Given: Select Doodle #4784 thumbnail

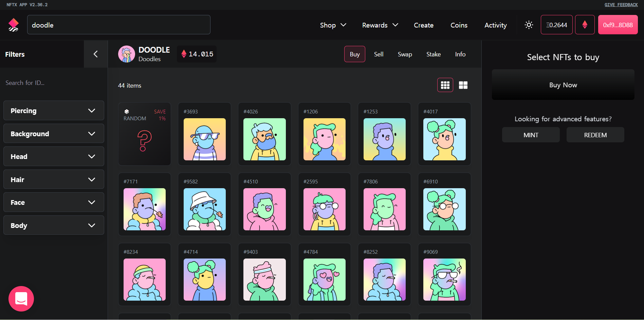Looking at the screenshot, I should point(324,280).
